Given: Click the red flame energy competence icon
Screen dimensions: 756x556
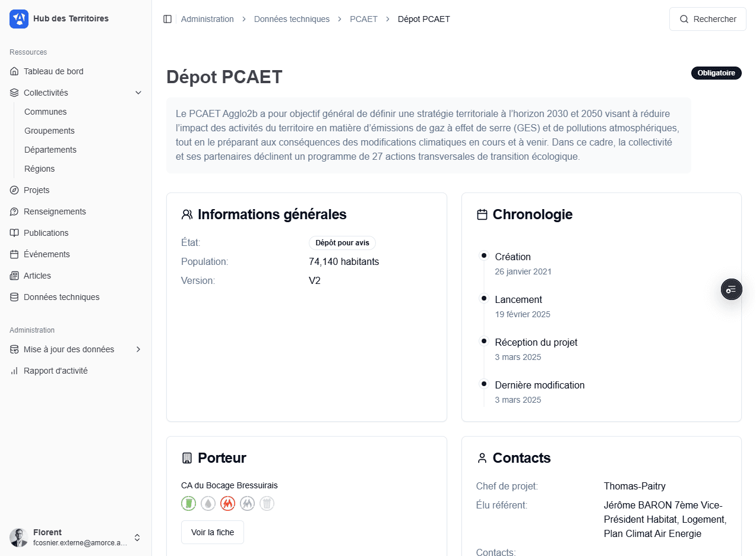Looking at the screenshot, I should 228,504.
